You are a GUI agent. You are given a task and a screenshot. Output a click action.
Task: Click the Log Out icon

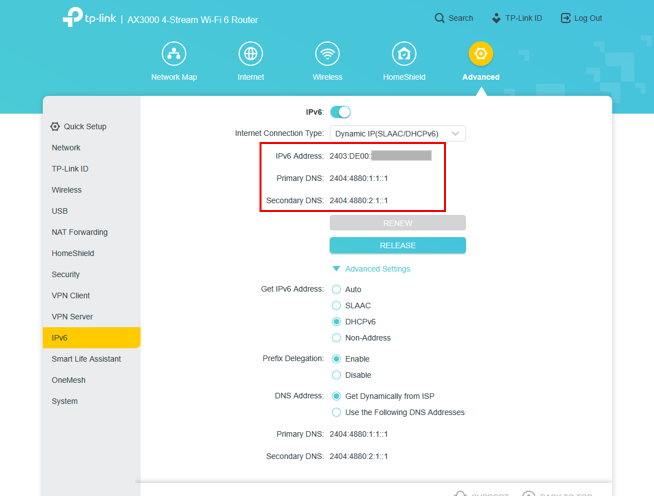(x=566, y=18)
